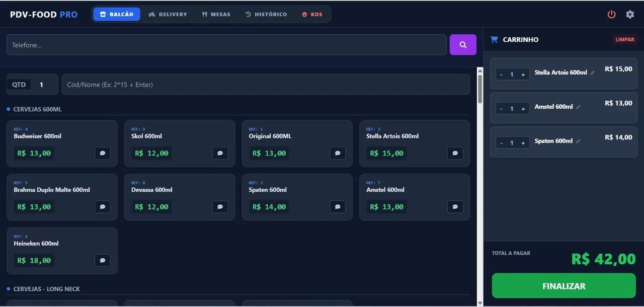Click the scrollbar down arrow
Viewport: 644px width, 307px height.
pyautogui.click(x=480, y=303)
